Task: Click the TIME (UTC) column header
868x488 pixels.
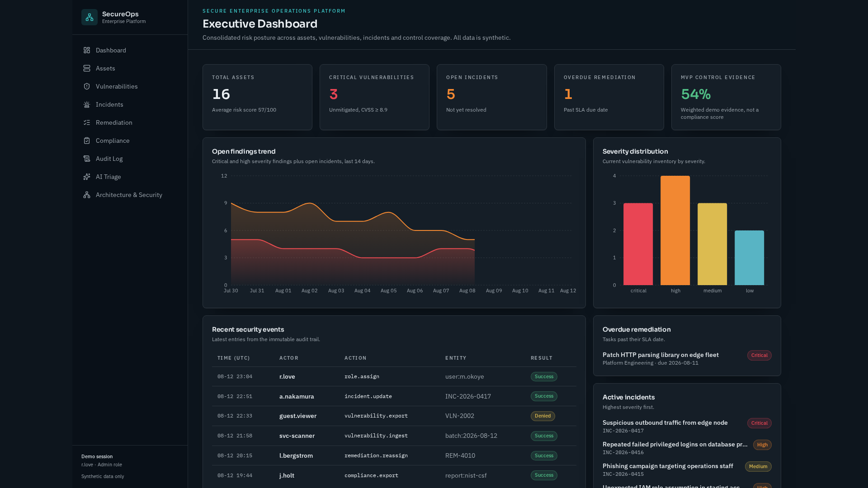Action: pos(234,358)
